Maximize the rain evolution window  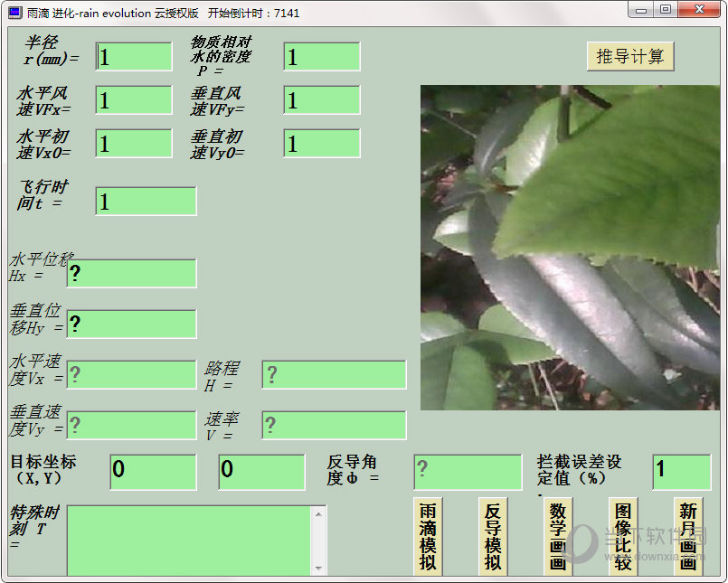tap(666, 10)
